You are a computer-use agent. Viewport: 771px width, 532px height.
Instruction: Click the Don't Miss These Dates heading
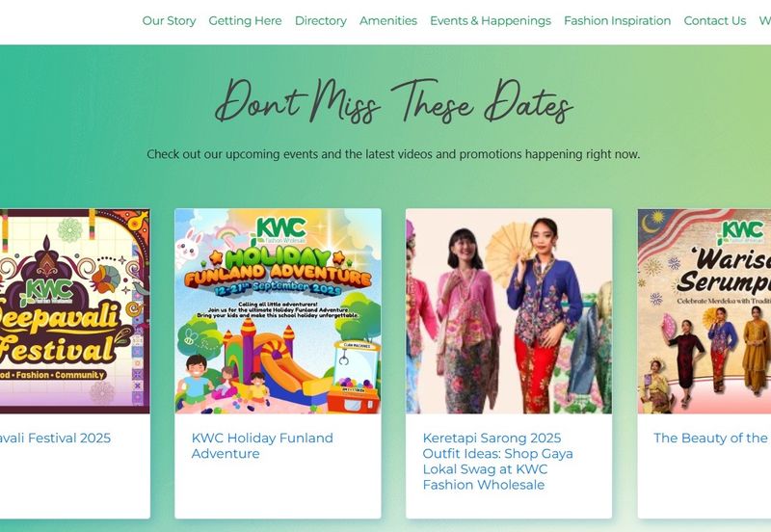tap(394, 101)
